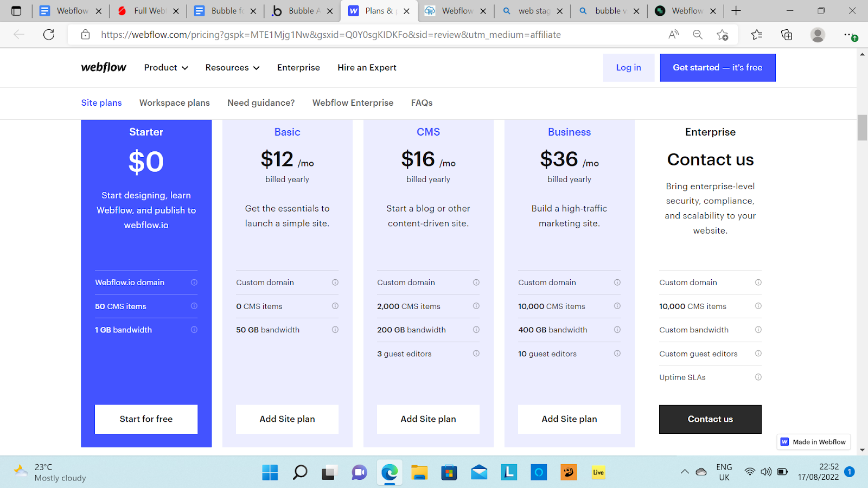Go to Need guidance? section
This screenshot has height=488, width=868.
pyautogui.click(x=261, y=103)
